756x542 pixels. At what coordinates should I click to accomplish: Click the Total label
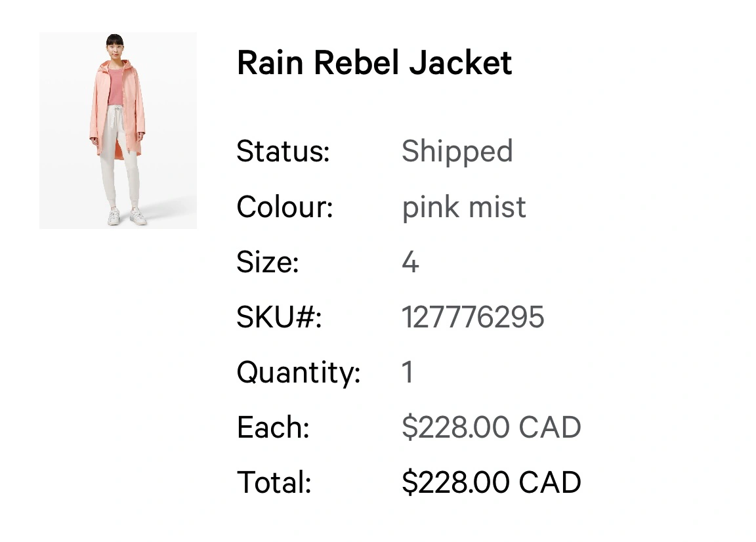[x=274, y=483]
